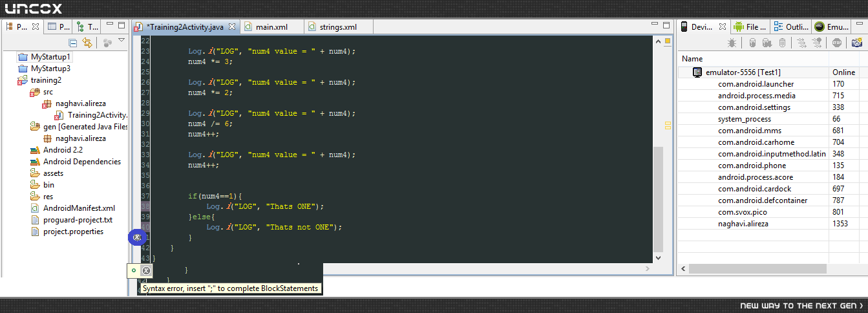Open Package Explorer view menu arrow

point(122,41)
